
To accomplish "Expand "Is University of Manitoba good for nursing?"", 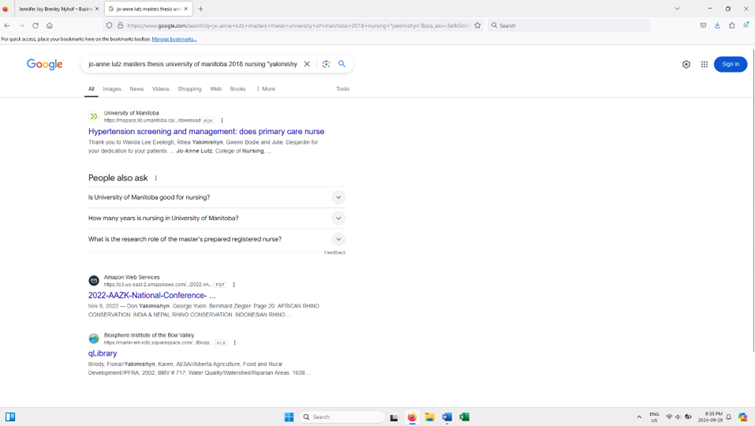I will pyautogui.click(x=338, y=197).
